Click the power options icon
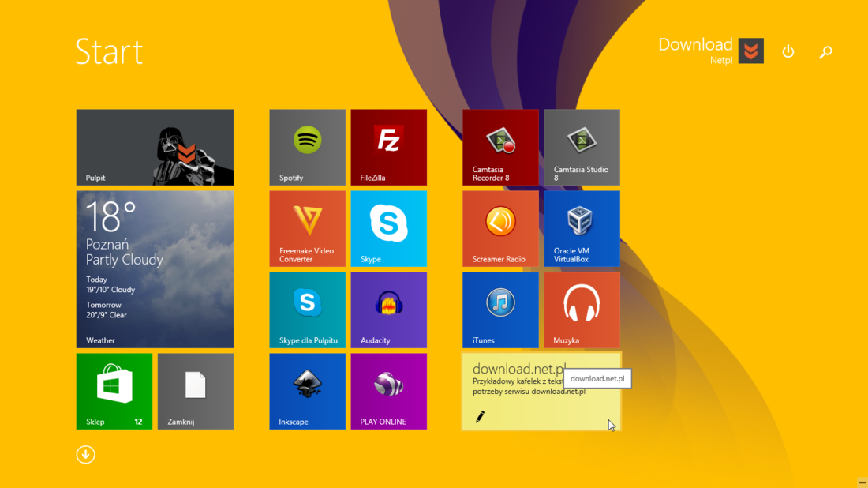This screenshot has width=868, height=488. 788,51
